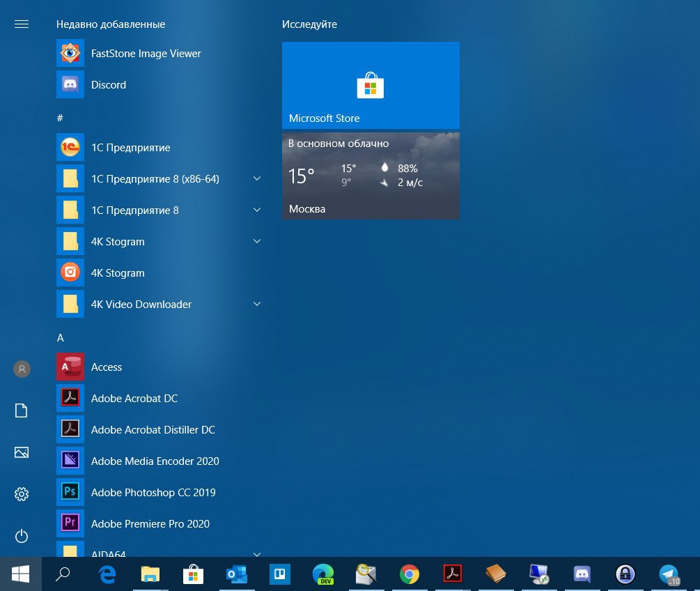Image resolution: width=700 pixels, height=591 pixels.
Task: Launch Adobe Premiere Pro 2020
Action: [159, 523]
